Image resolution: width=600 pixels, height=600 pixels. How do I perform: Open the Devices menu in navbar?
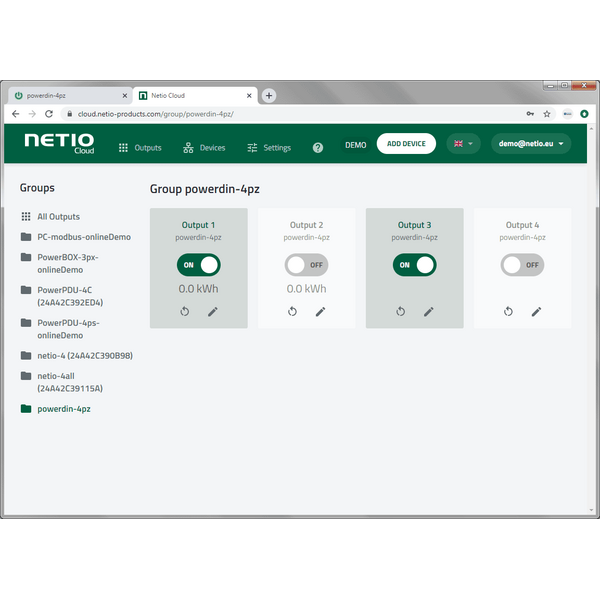coord(205,147)
